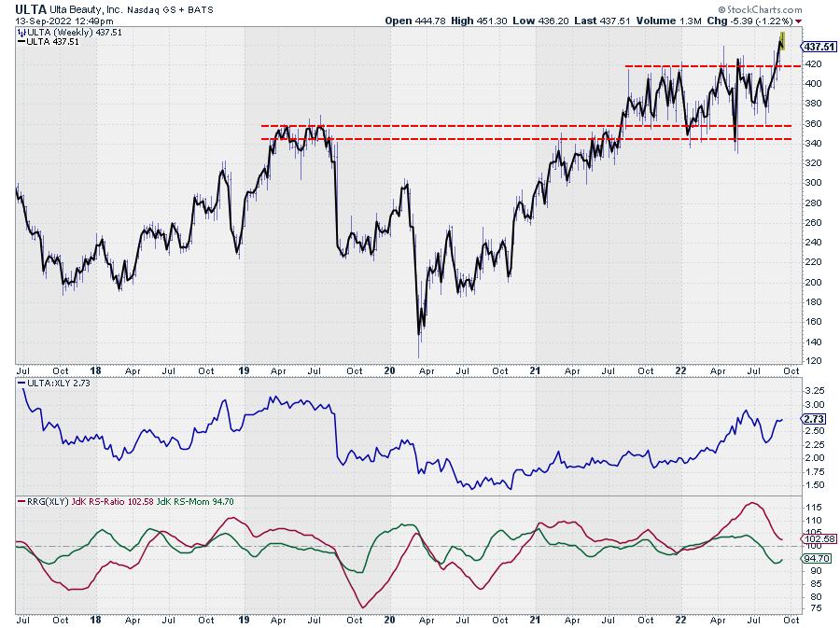Click the RRG(XLY) indicator panel label
This screenshot has height=628, width=840.
(x=42, y=502)
